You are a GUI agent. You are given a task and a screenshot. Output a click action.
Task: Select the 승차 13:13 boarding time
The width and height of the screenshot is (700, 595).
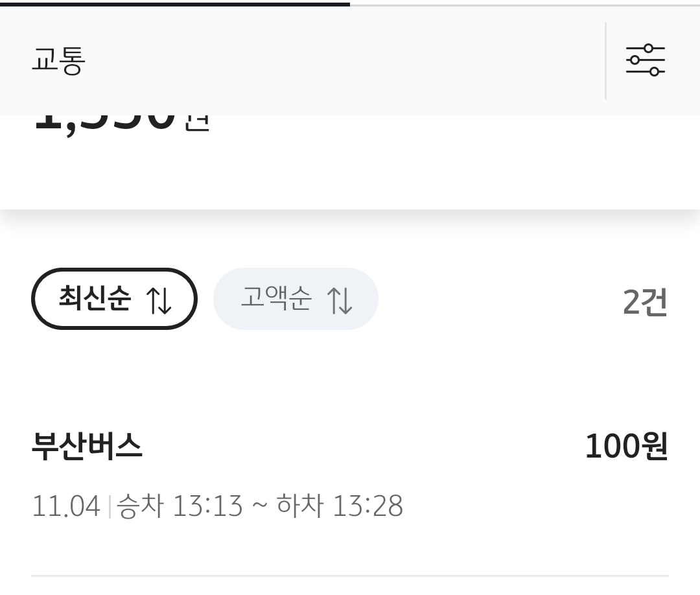tap(180, 506)
